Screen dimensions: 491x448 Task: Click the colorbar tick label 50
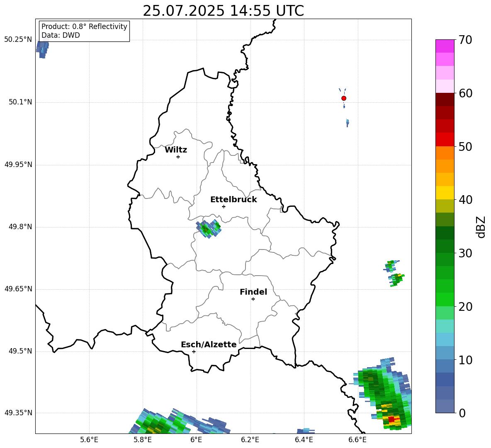click(465, 146)
